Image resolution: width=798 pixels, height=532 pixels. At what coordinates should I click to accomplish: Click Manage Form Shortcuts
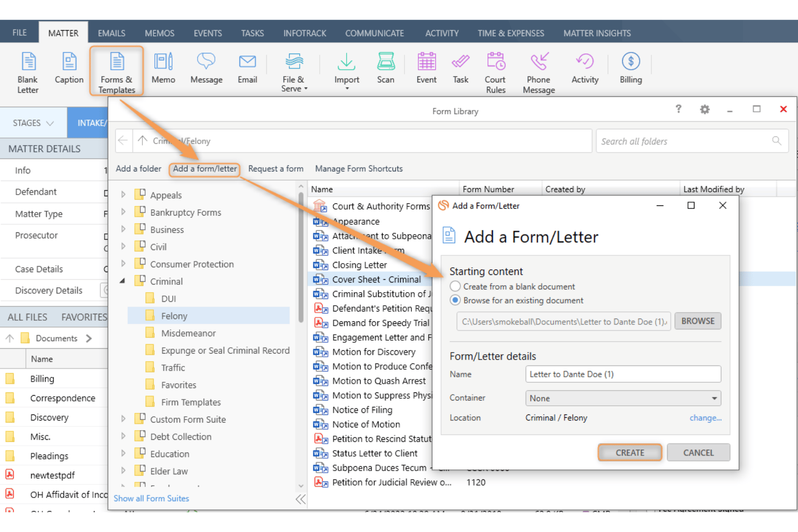(x=359, y=169)
